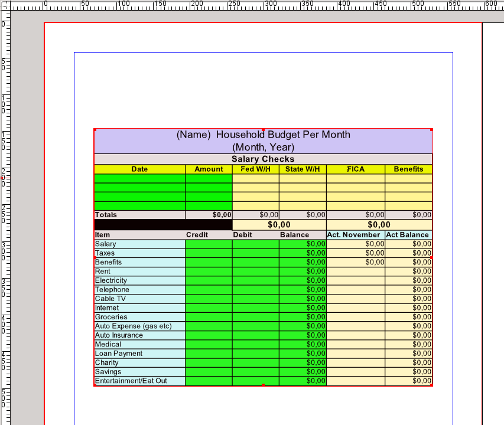Click the table's top-right red selection handle

(x=432, y=129)
